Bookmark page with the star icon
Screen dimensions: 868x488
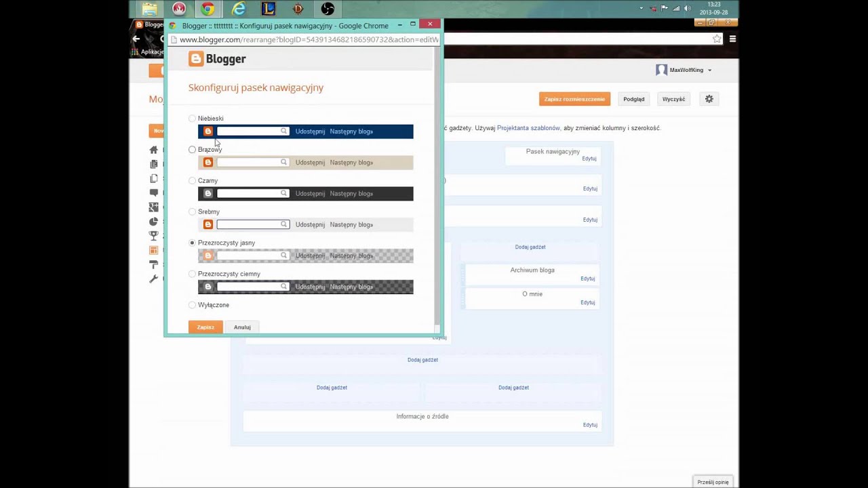pyautogui.click(x=717, y=39)
